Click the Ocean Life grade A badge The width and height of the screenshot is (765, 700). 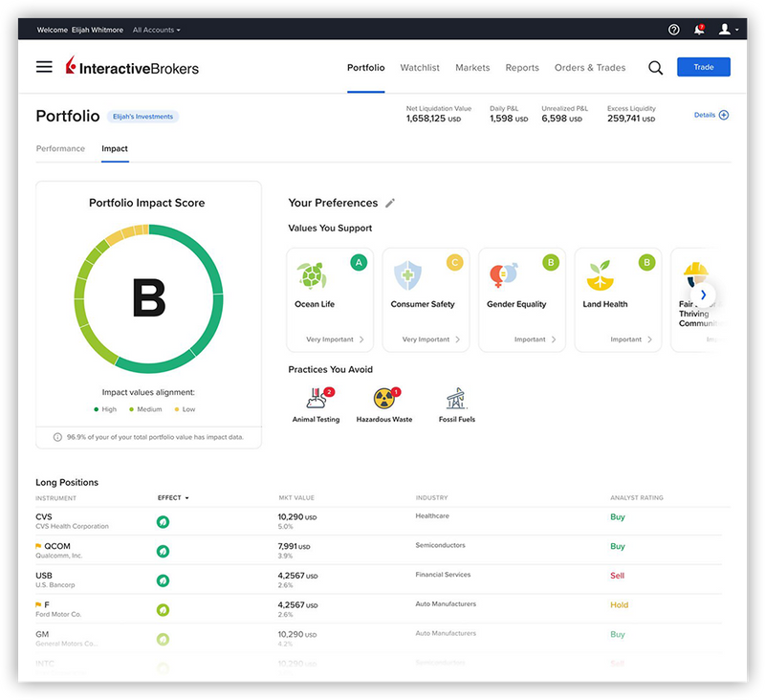359,262
